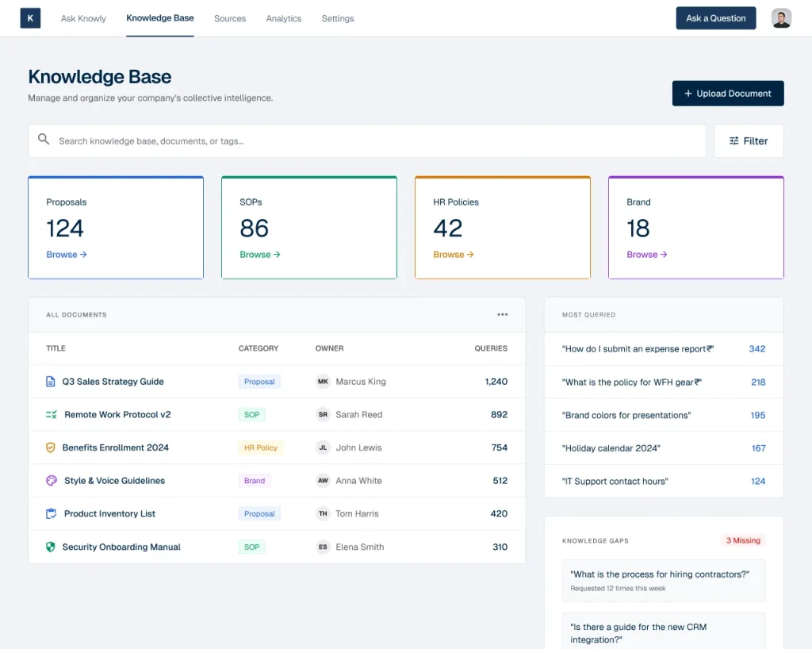Open Security Onboarding Manual document
Image resolution: width=812 pixels, height=649 pixels.
pos(121,547)
